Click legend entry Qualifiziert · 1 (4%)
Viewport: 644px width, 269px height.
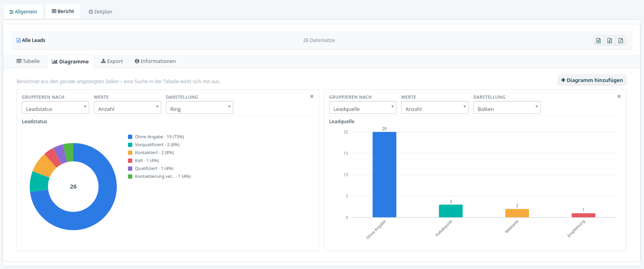point(154,168)
